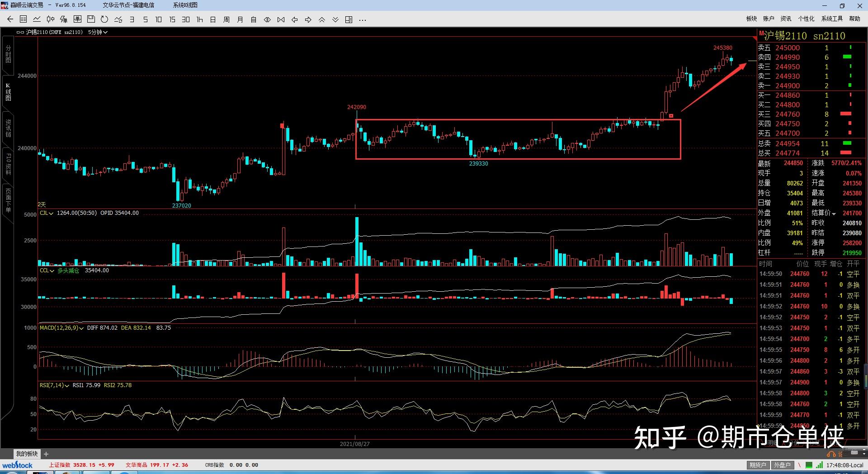Toggle the contract link icon beside 沪锡2110
The image size is (868, 474).
20,32
